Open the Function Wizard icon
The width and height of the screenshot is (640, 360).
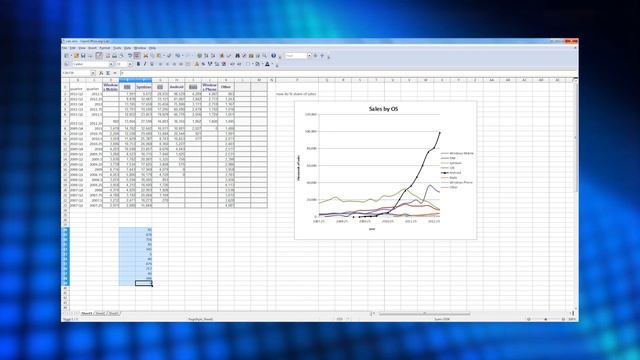point(101,73)
